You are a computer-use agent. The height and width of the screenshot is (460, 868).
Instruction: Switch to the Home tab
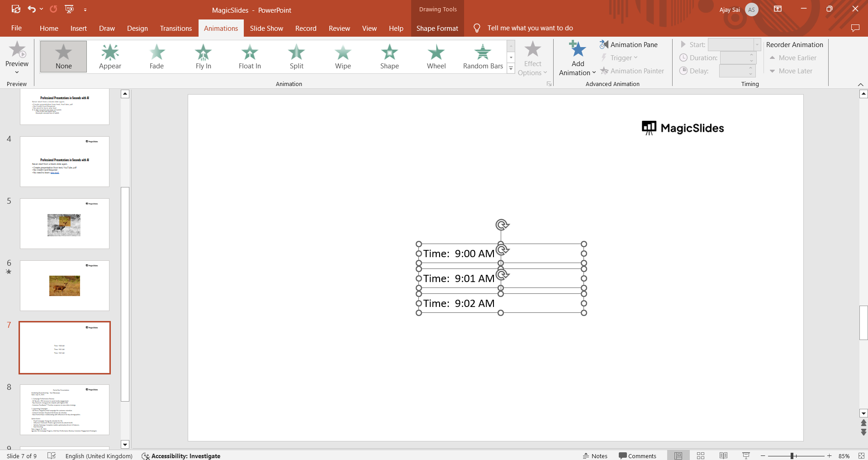(49, 28)
